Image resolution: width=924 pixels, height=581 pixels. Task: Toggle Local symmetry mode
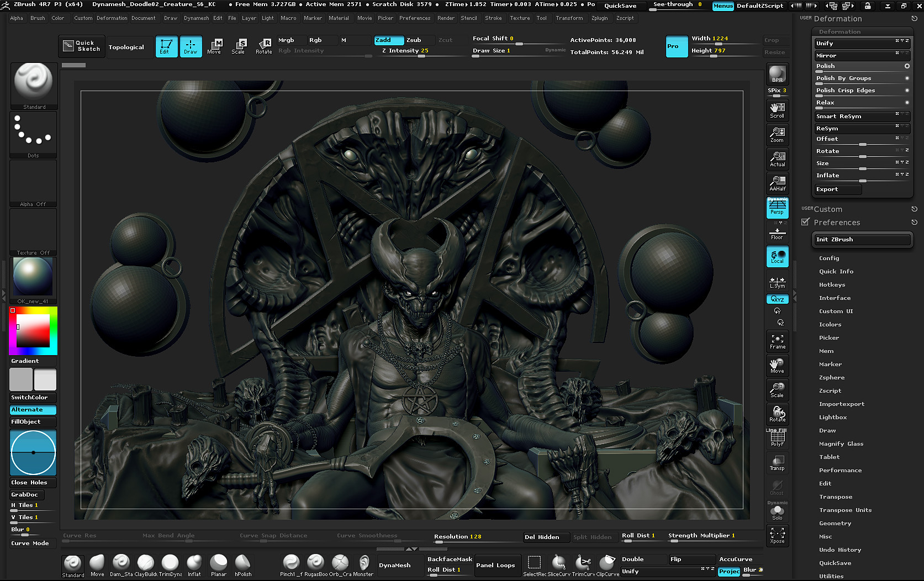tap(777, 257)
